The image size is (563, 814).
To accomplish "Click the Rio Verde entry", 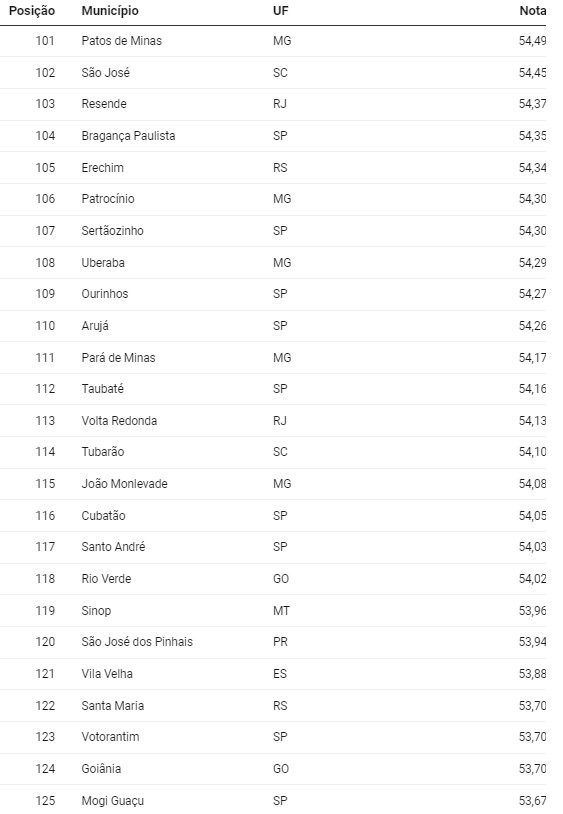I will click(106, 579).
